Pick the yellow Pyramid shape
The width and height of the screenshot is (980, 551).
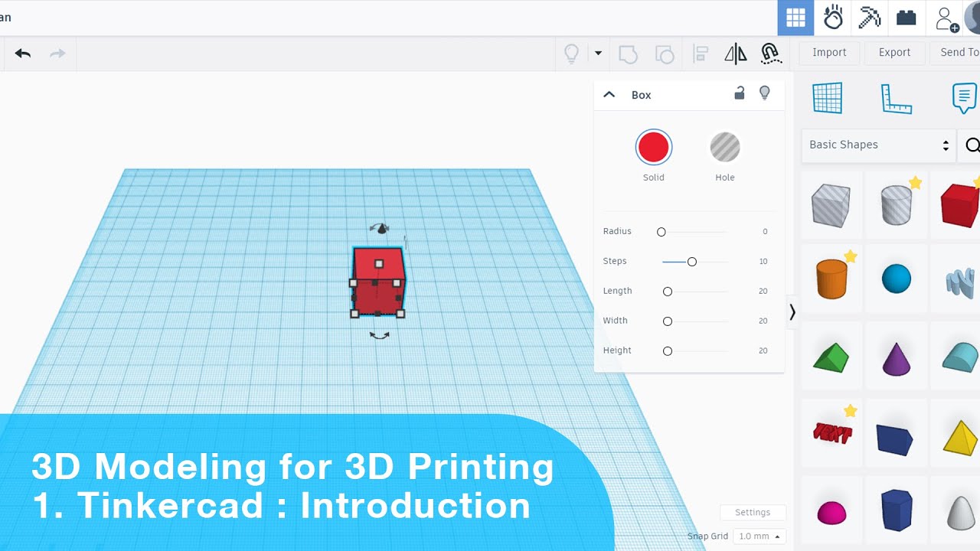[960, 437]
